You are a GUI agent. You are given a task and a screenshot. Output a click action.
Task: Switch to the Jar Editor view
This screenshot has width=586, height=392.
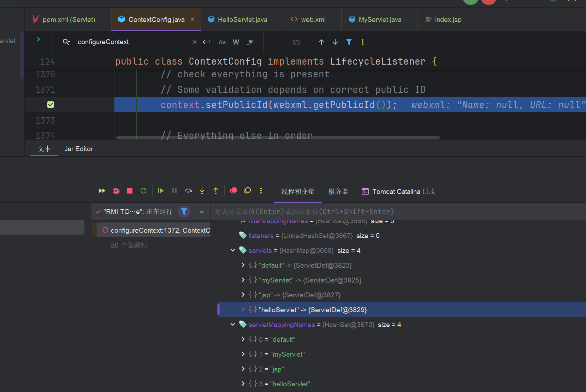pos(78,149)
